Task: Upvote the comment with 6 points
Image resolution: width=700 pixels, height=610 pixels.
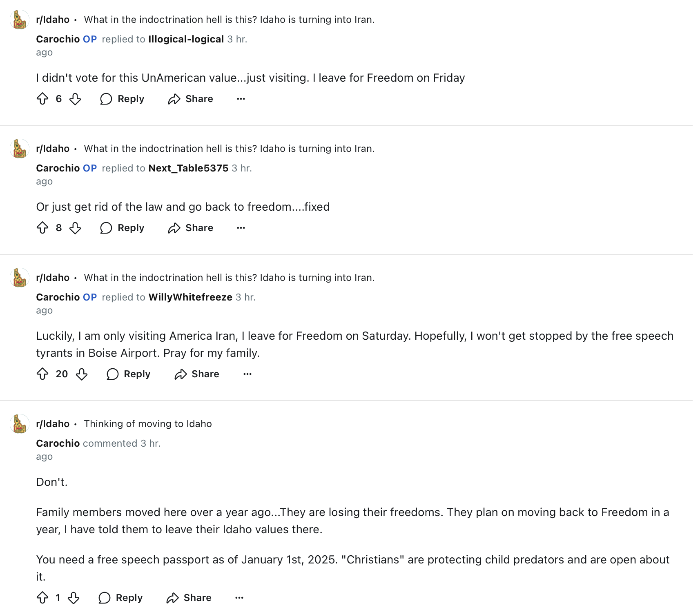Action: pos(42,99)
